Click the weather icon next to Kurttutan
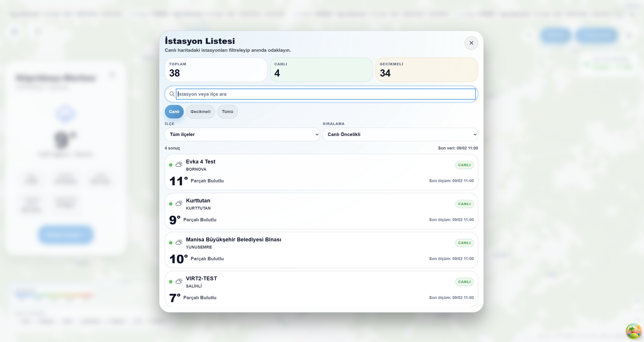 [179, 203]
